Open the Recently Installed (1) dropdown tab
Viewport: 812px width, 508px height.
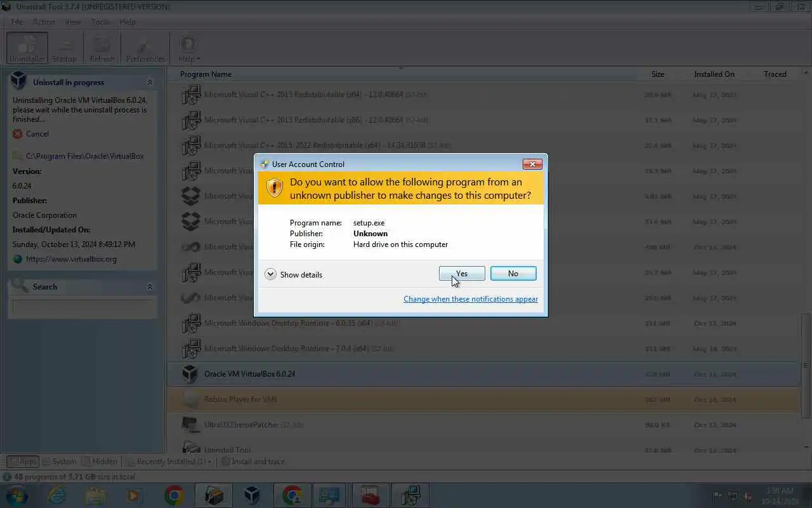click(168, 462)
